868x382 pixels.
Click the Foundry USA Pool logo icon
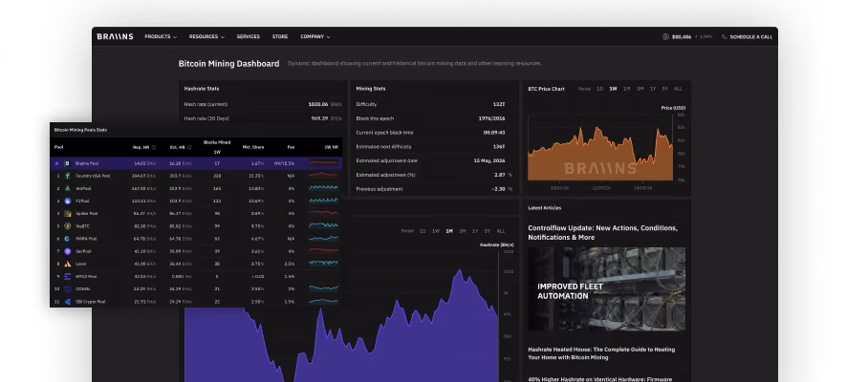[x=68, y=176]
